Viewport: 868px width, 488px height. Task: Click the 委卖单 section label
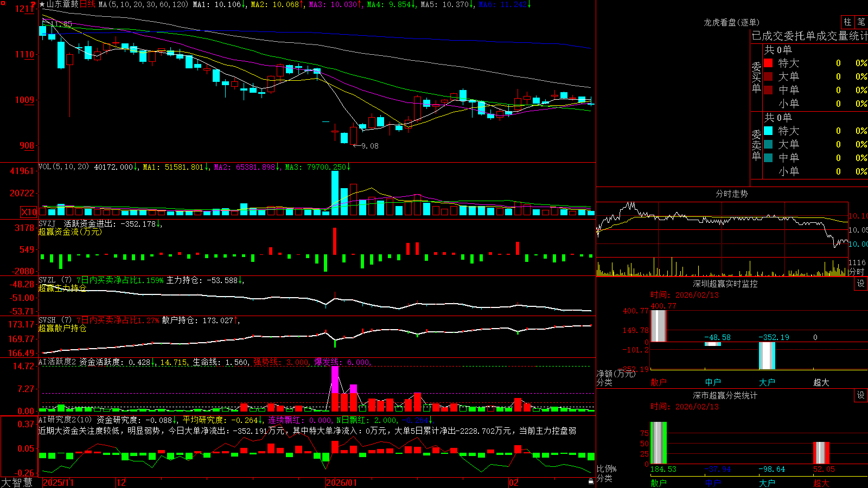756,145
